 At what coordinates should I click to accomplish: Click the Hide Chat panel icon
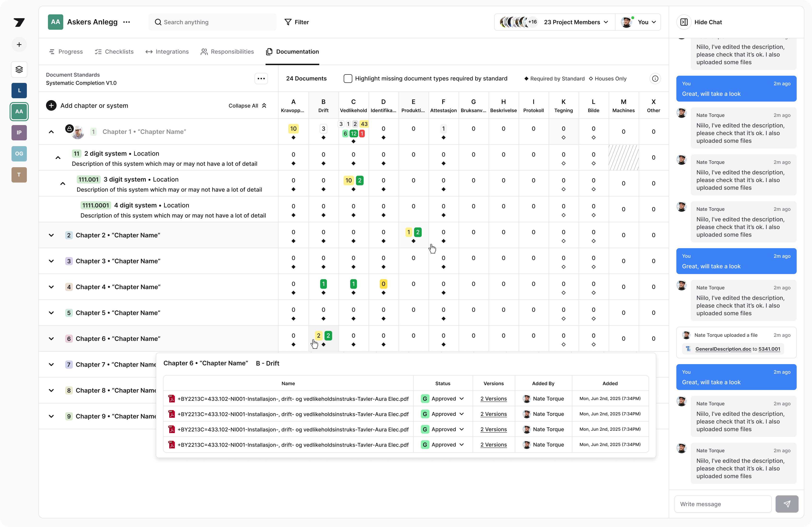click(x=684, y=22)
